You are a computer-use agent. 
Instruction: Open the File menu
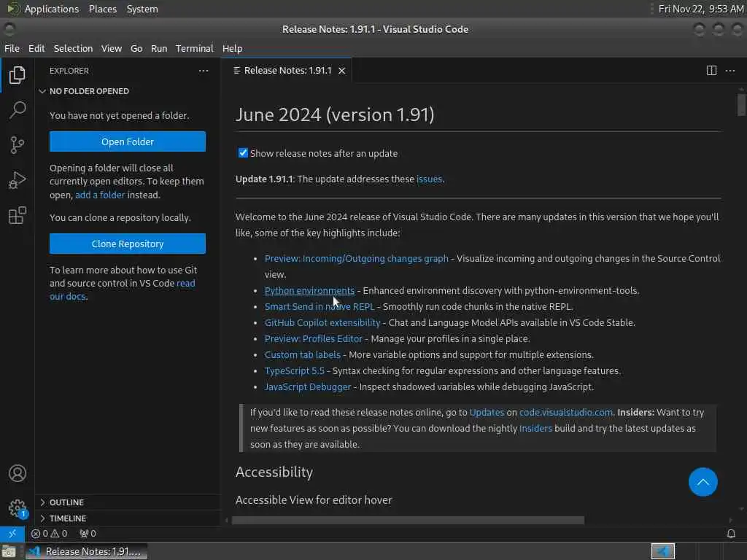point(12,49)
